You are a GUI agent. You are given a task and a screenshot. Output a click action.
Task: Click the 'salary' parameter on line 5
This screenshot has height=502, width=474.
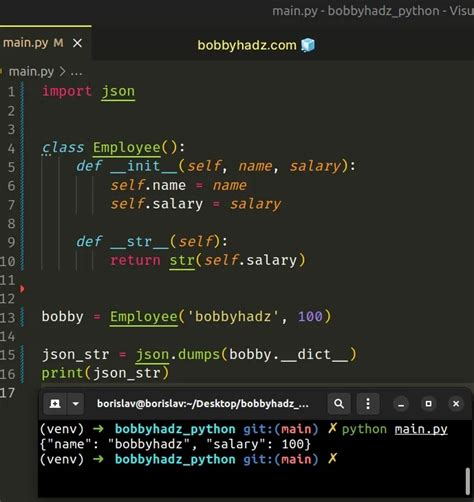315,166
